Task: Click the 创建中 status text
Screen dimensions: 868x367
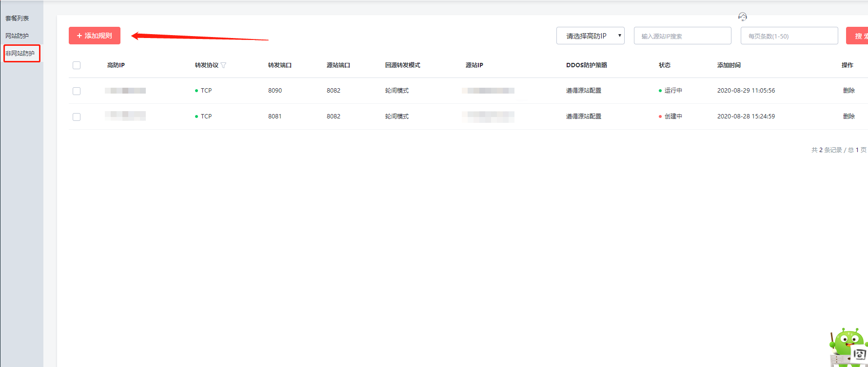Action: click(673, 116)
